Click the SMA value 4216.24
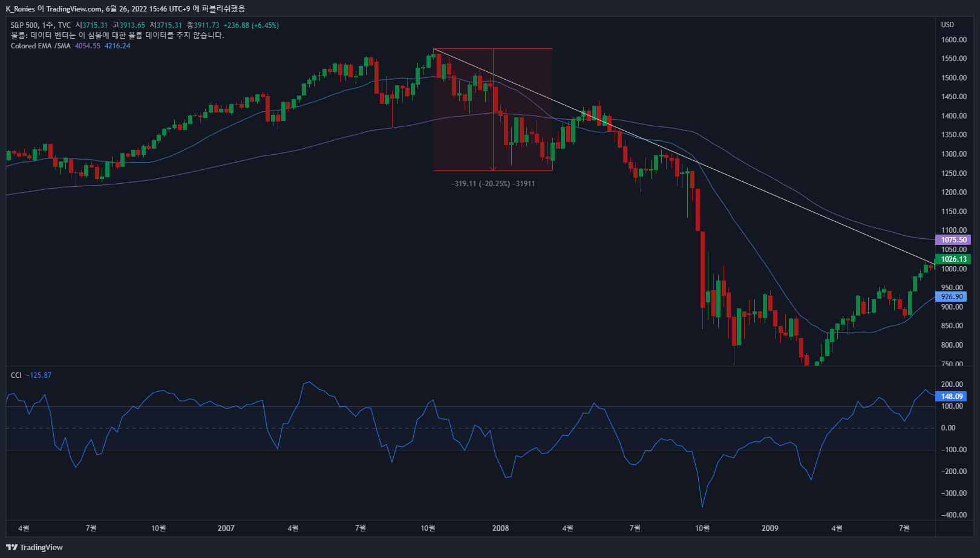This screenshot has width=980, height=558. click(x=117, y=46)
